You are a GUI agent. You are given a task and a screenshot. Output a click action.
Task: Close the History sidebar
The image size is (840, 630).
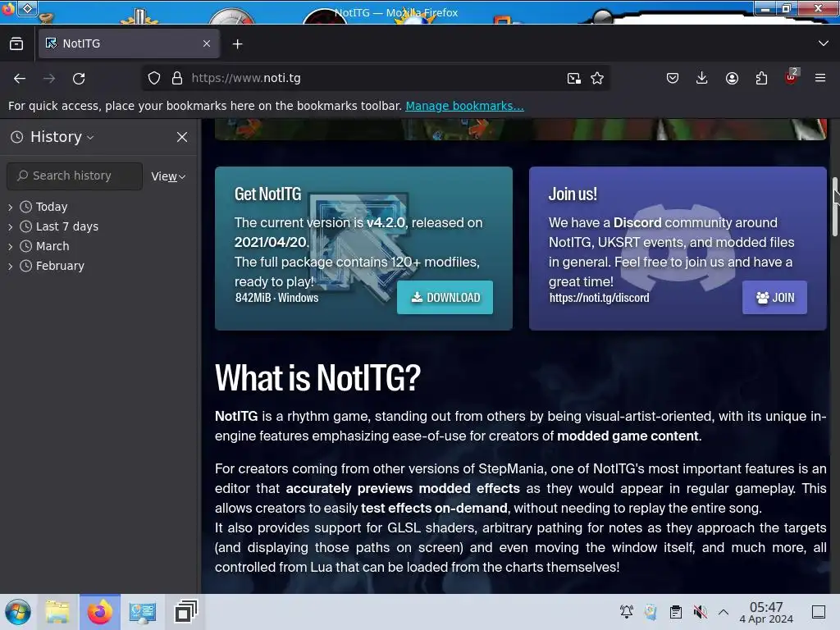point(182,137)
